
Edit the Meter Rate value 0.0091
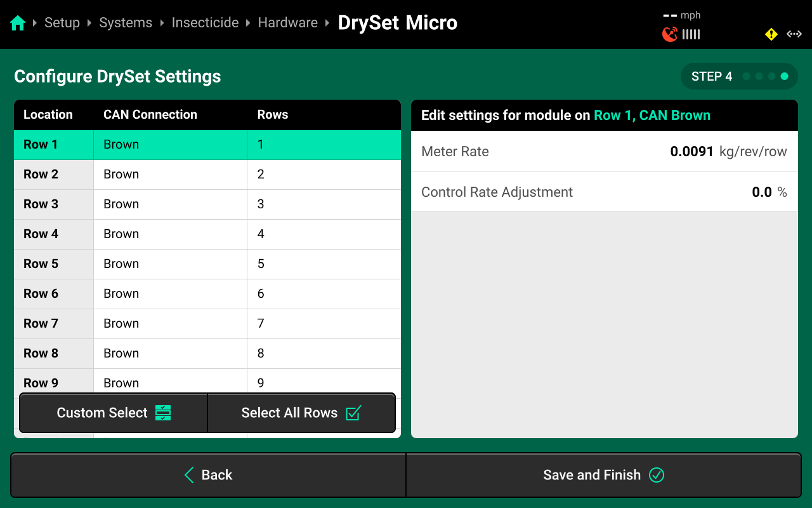(691, 152)
